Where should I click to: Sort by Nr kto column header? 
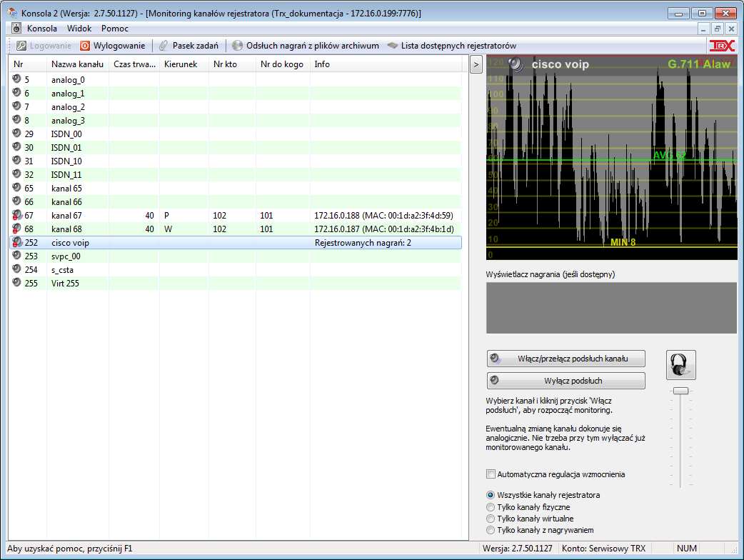[232, 64]
